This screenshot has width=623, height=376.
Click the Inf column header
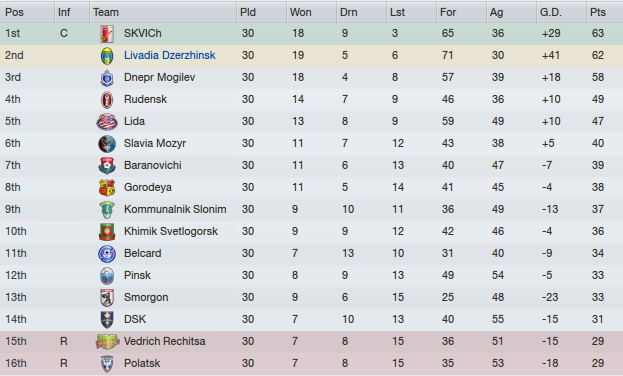(x=72, y=12)
